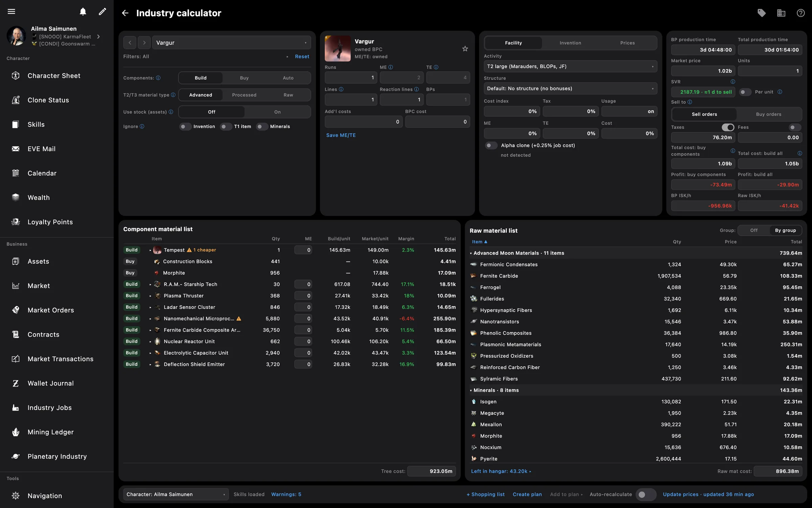
Task: Collapse Advanced Moon Materials group
Action: point(471,253)
